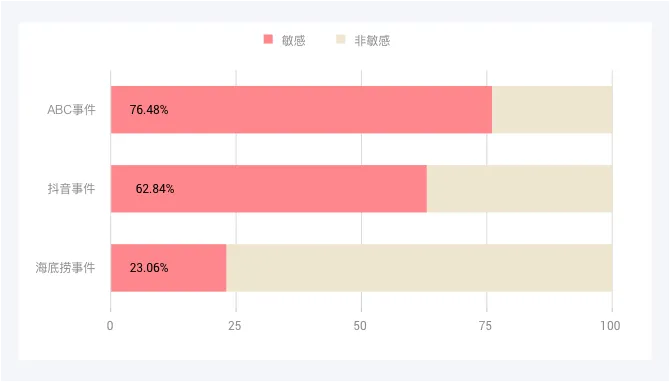The height and width of the screenshot is (382, 670).
Task: Click the 62.84% data label
Action: point(155,189)
